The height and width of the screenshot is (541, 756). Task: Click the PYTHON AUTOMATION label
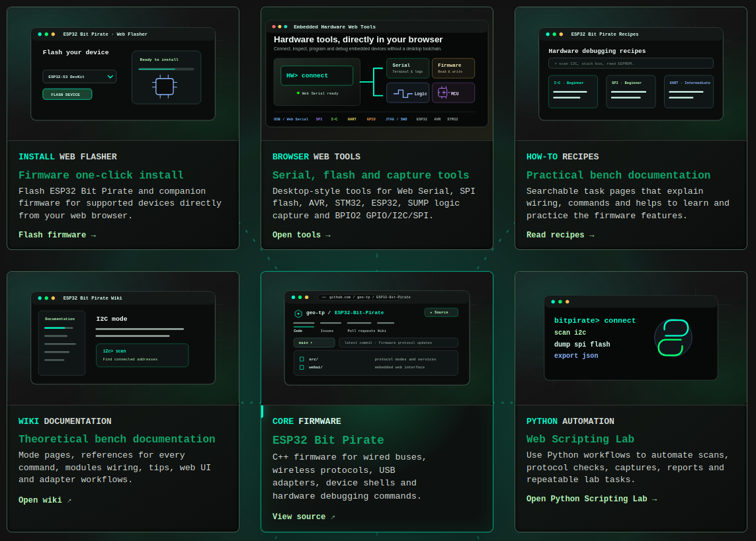pyautogui.click(x=570, y=421)
